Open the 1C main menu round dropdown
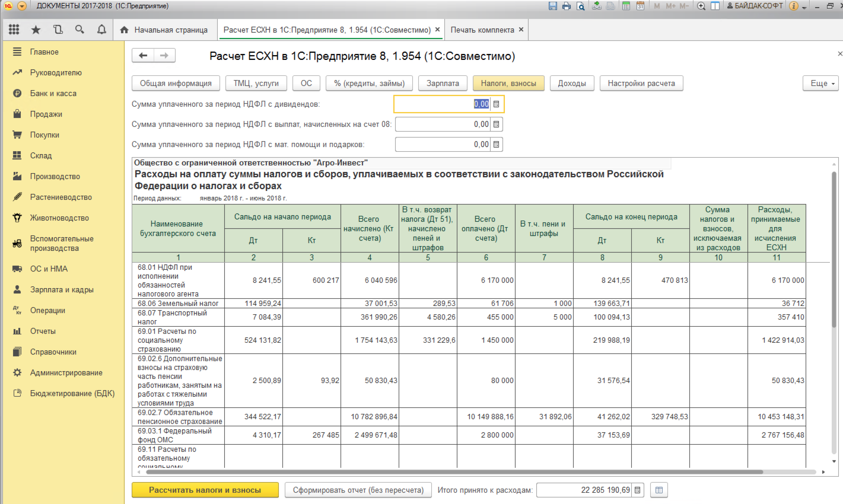The width and height of the screenshot is (843, 504). pyautogui.click(x=22, y=6)
